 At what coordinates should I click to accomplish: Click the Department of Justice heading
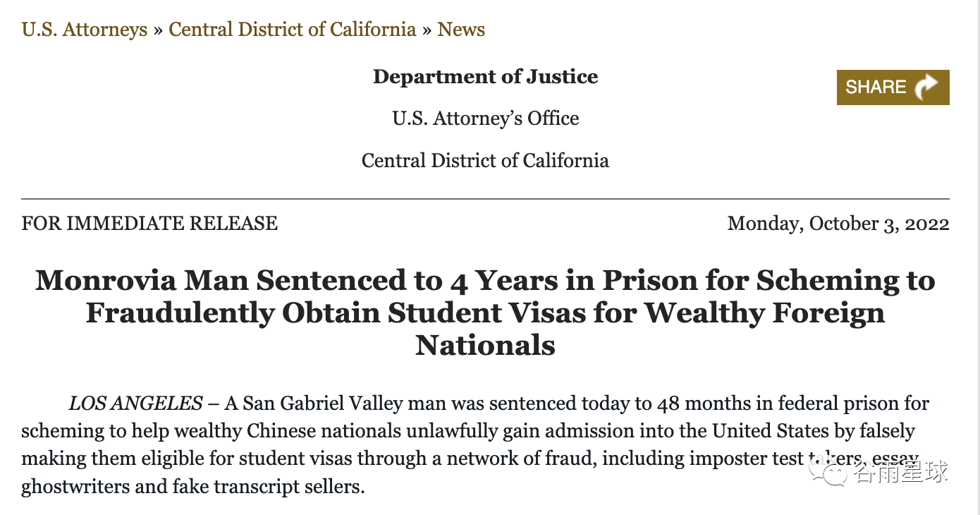[x=485, y=76]
